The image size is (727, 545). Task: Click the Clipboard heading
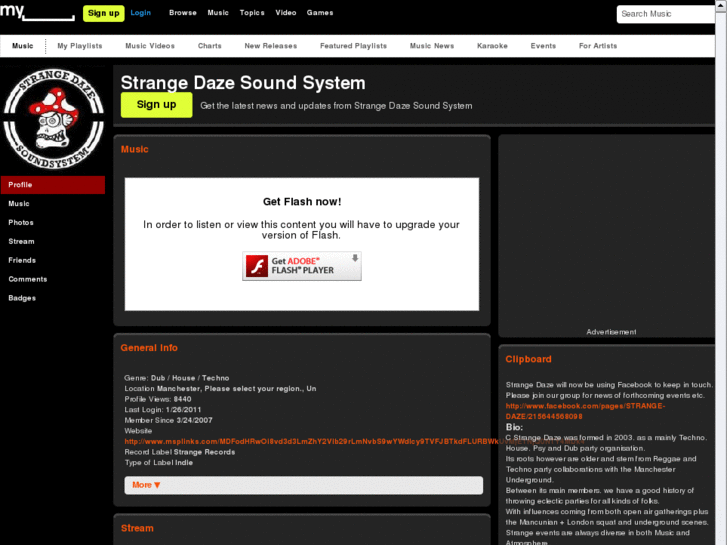point(529,359)
